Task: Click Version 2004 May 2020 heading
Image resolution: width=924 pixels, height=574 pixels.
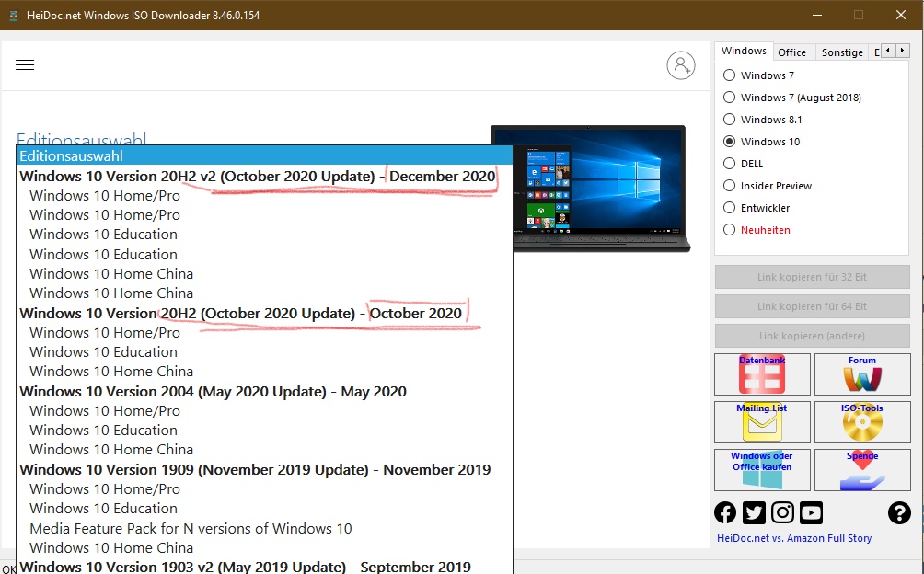Action: (264, 392)
